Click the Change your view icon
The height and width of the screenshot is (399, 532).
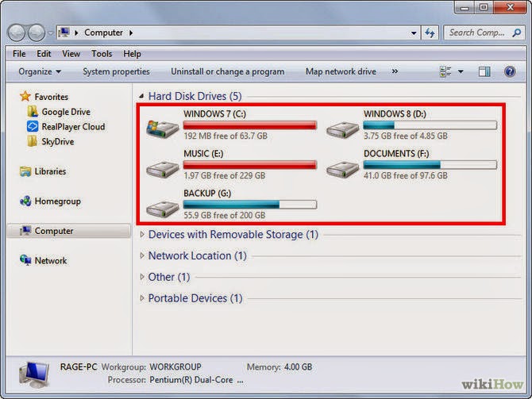tap(445, 71)
